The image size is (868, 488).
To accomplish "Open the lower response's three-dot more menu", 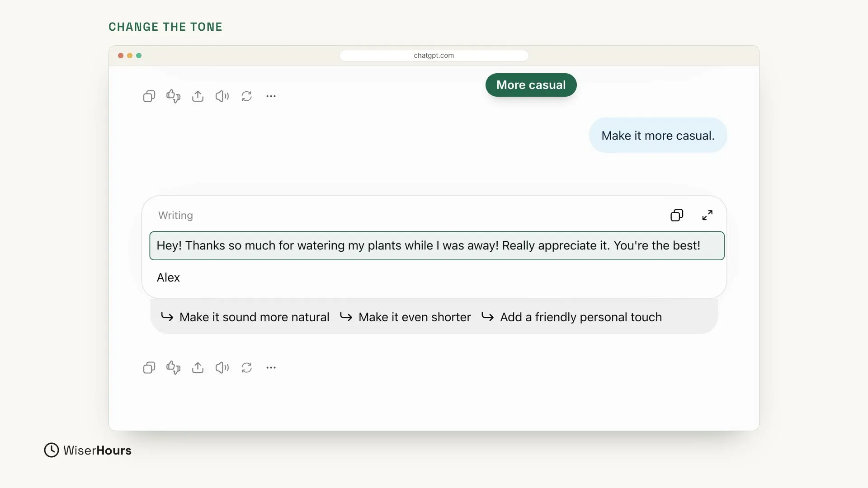I will click(271, 368).
